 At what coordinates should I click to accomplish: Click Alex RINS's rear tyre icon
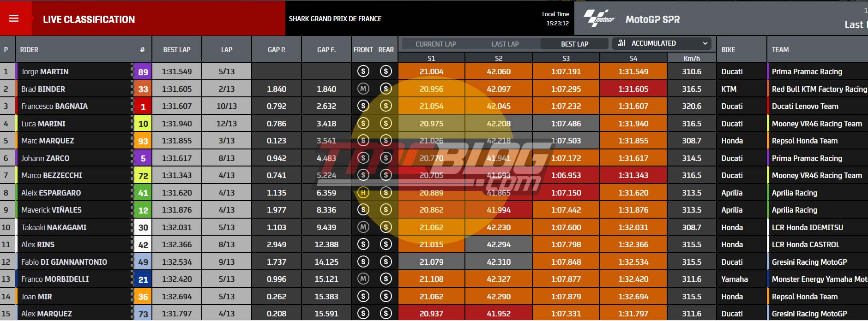pos(386,244)
